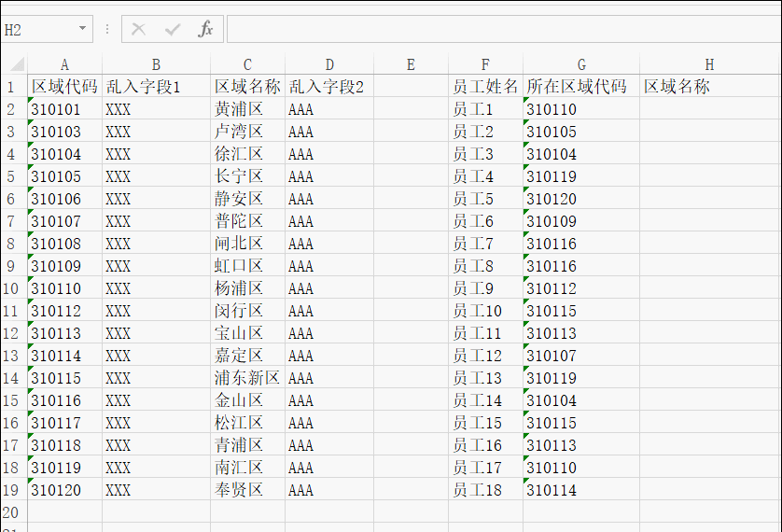The width and height of the screenshot is (782, 532).
Task: Click cell G3 containing 310105
Action: (581, 131)
